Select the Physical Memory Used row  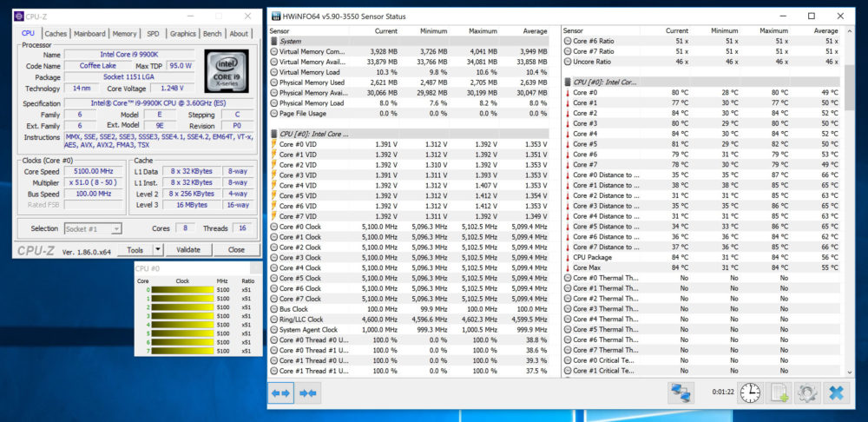coord(409,82)
